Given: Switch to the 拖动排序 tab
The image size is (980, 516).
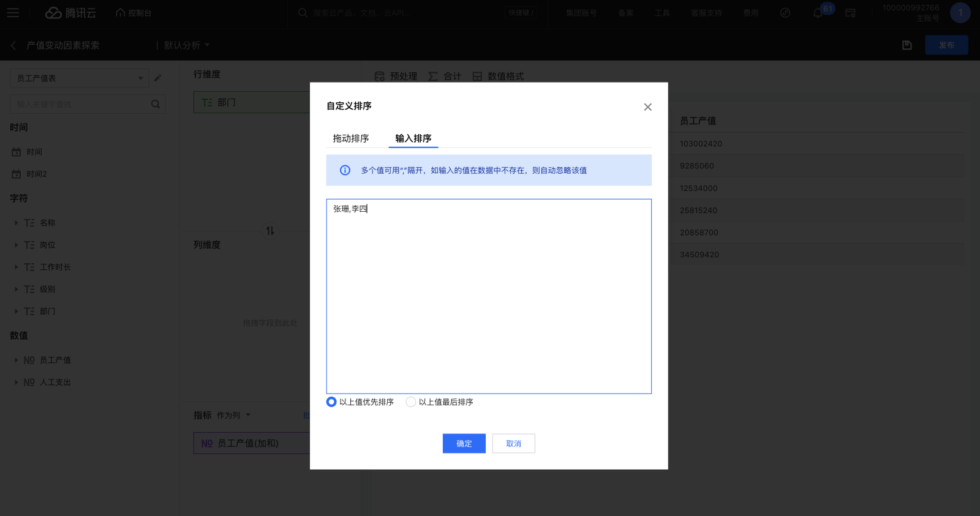Looking at the screenshot, I should (351, 138).
